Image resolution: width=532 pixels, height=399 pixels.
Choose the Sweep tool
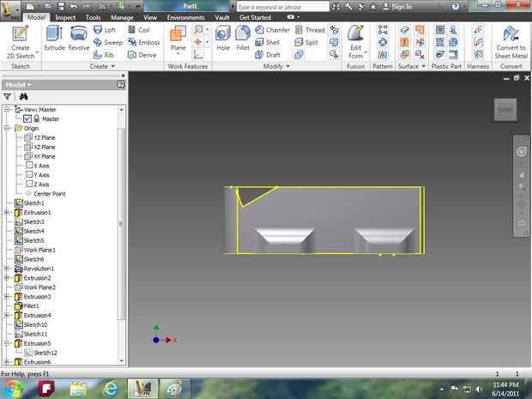pyautogui.click(x=108, y=42)
